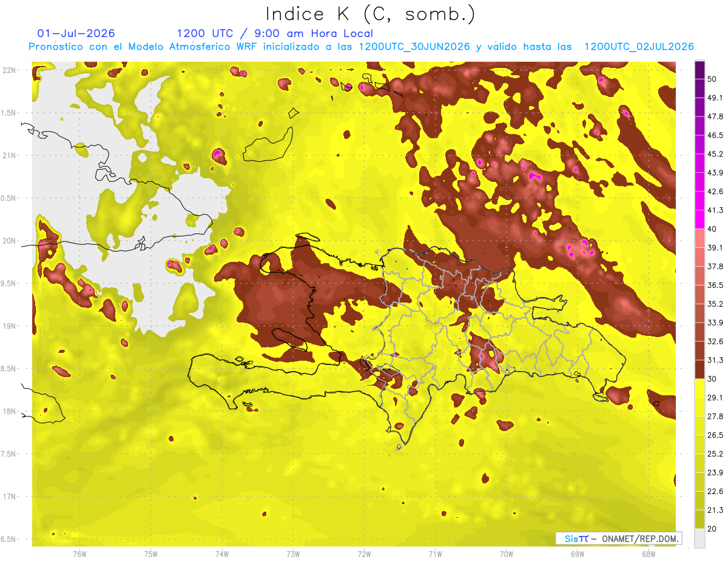Click the colorbar value '47.8'
Viewport: 728px width, 562px height.
click(x=715, y=116)
